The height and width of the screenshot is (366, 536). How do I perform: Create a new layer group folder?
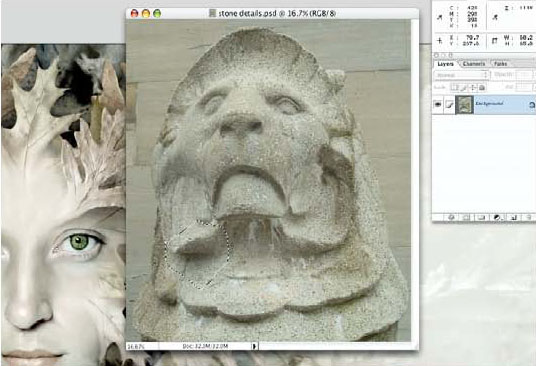coord(481,217)
